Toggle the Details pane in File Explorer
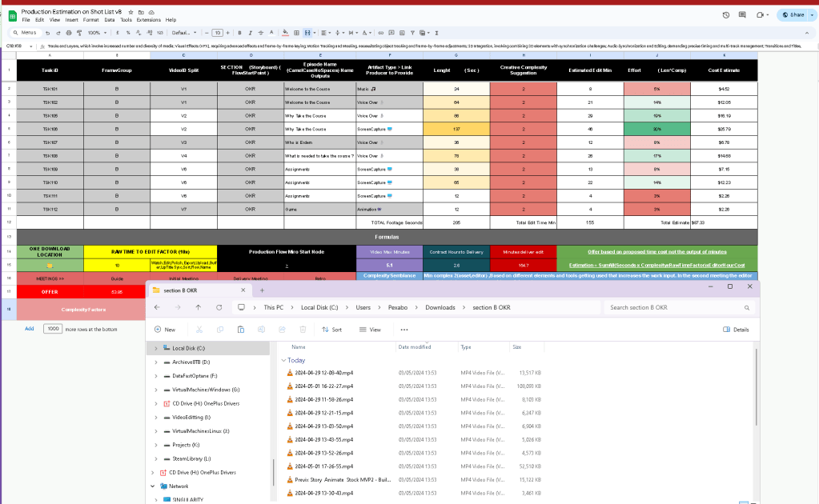 (x=736, y=330)
